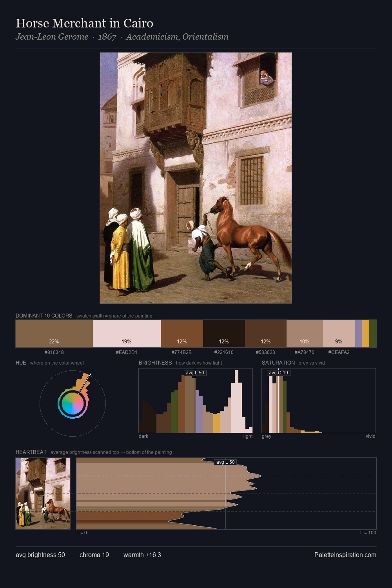392x588 pixels.
Task: Select the narrow dark green swatch
Action: point(373,334)
